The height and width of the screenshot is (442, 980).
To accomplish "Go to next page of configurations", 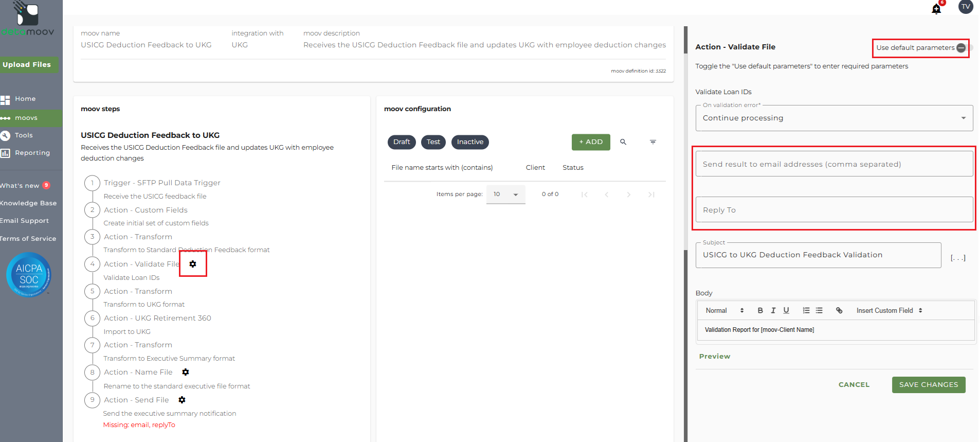I will pos(629,195).
